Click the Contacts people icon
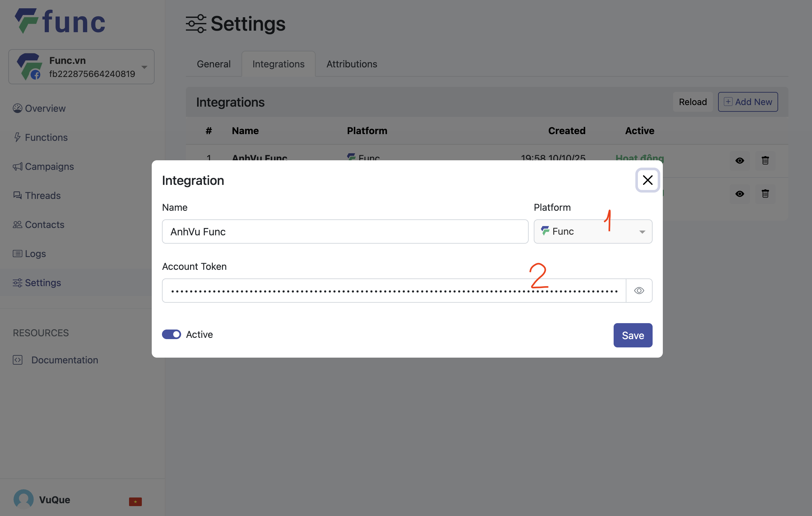This screenshot has height=516, width=812. click(x=18, y=224)
